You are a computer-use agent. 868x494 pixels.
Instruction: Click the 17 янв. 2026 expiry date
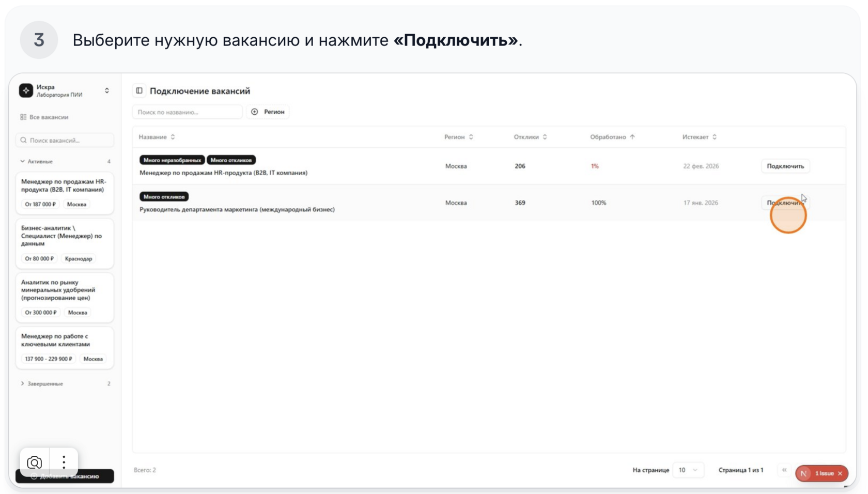[701, 203]
